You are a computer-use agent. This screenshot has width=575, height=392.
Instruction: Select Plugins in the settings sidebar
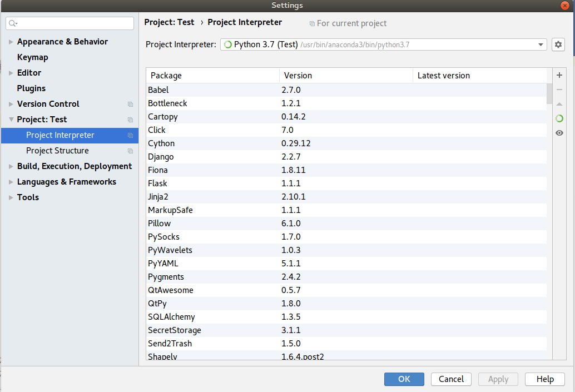[31, 88]
